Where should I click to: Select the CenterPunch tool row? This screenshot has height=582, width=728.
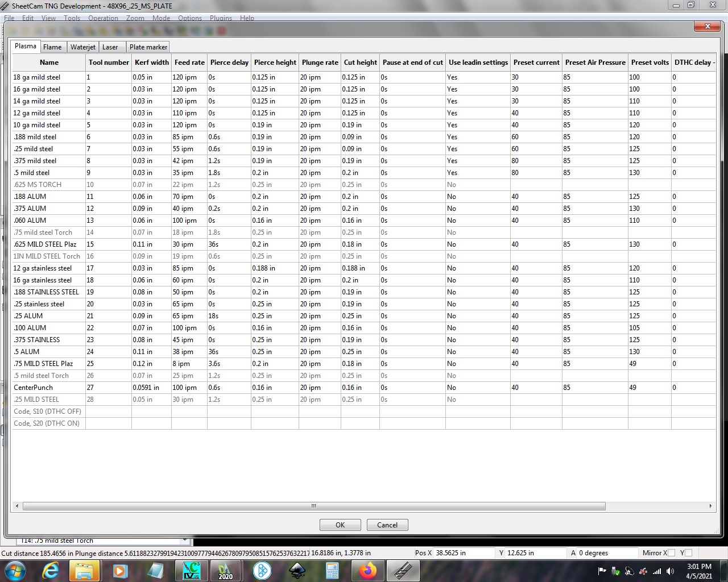pyautogui.click(x=34, y=388)
